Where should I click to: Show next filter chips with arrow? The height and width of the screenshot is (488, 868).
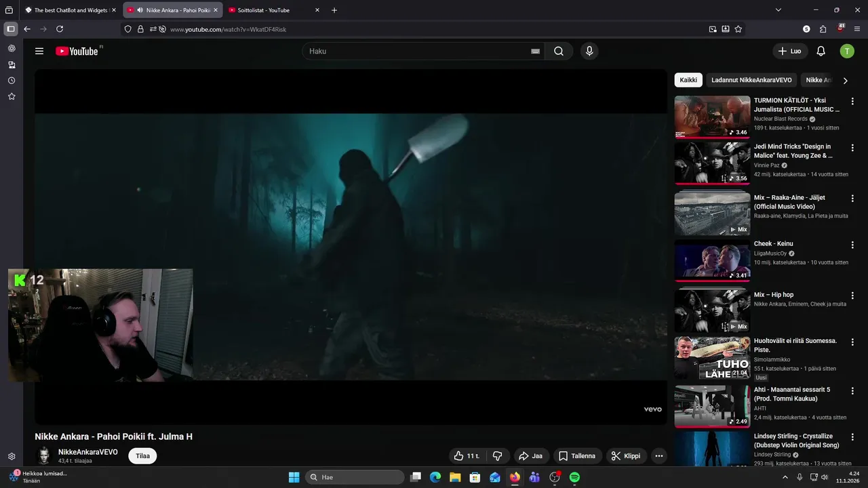point(845,80)
